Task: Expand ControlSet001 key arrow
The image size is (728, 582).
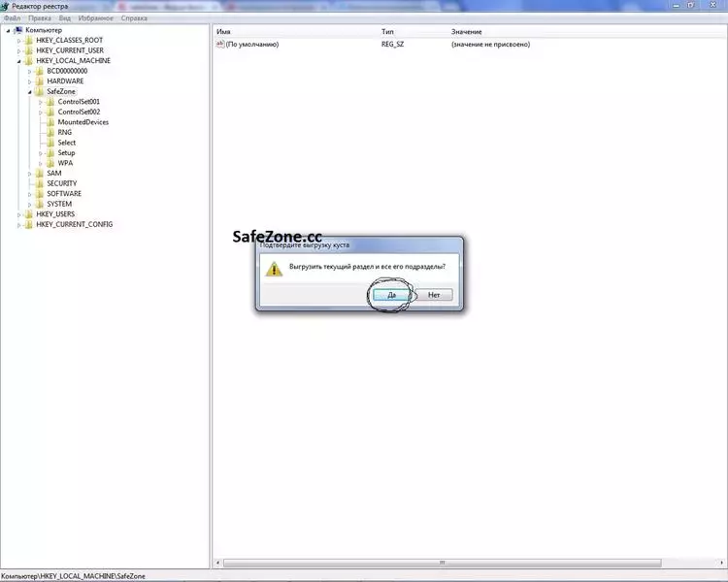Action: click(41, 102)
